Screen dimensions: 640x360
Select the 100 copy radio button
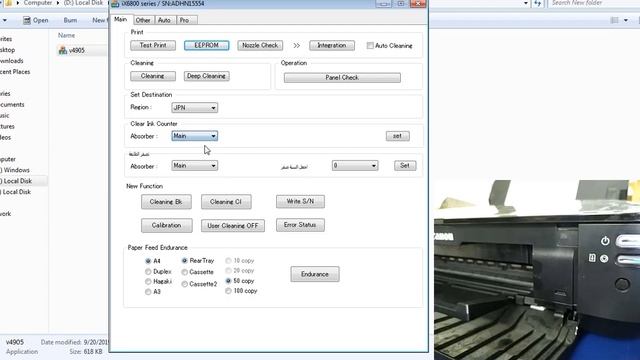click(x=228, y=291)
